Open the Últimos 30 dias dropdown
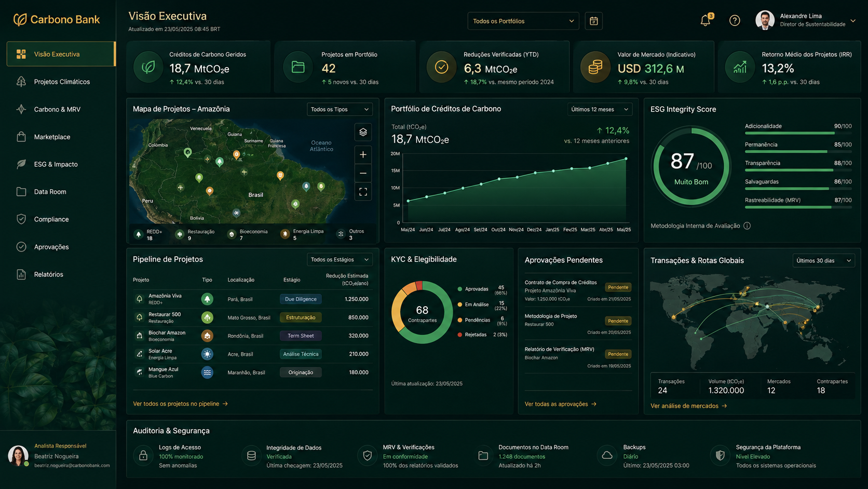Viewport: 868px width, 489px height. tap(824, 260)
